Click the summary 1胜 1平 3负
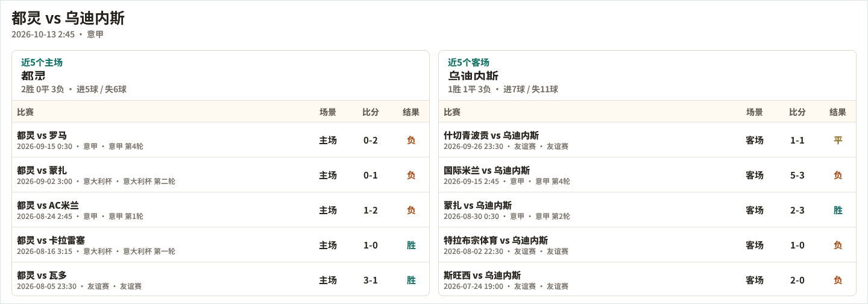The image size is (868, 304). coord(469,89)
